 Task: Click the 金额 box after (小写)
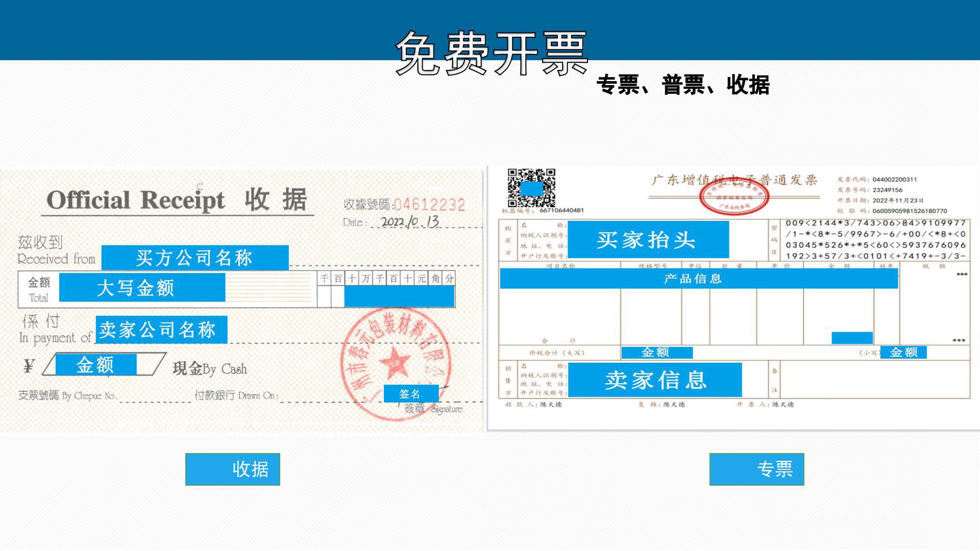(903, 353)
